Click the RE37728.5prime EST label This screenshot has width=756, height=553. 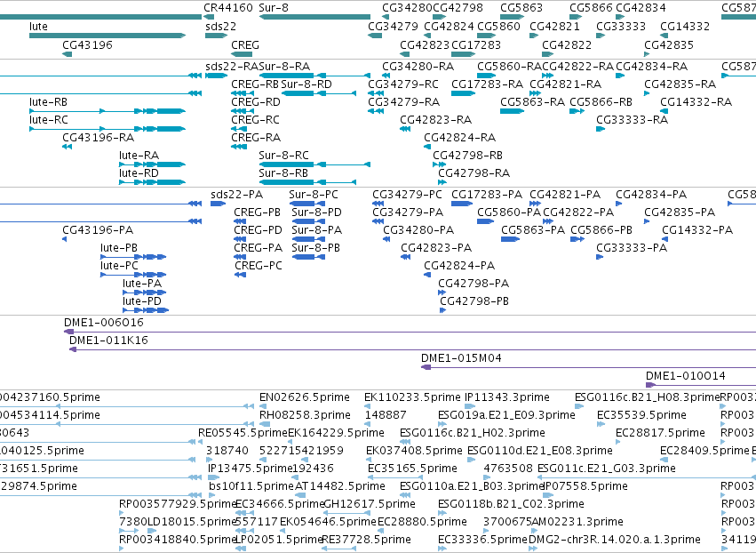366,540
